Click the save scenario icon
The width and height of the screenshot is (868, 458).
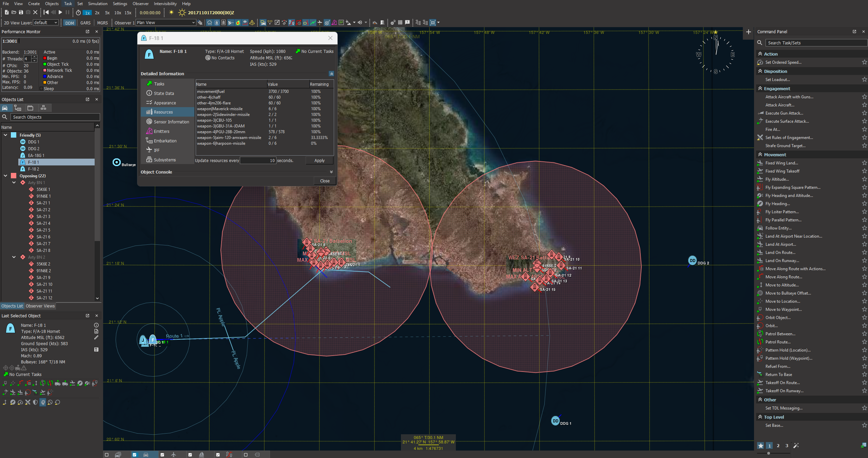pos(21,13)
